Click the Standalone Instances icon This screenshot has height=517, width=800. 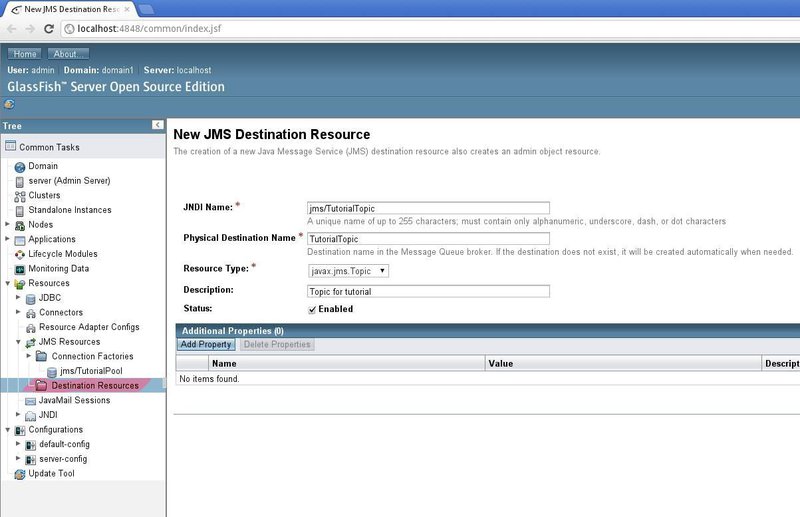(x=19, y=211)
